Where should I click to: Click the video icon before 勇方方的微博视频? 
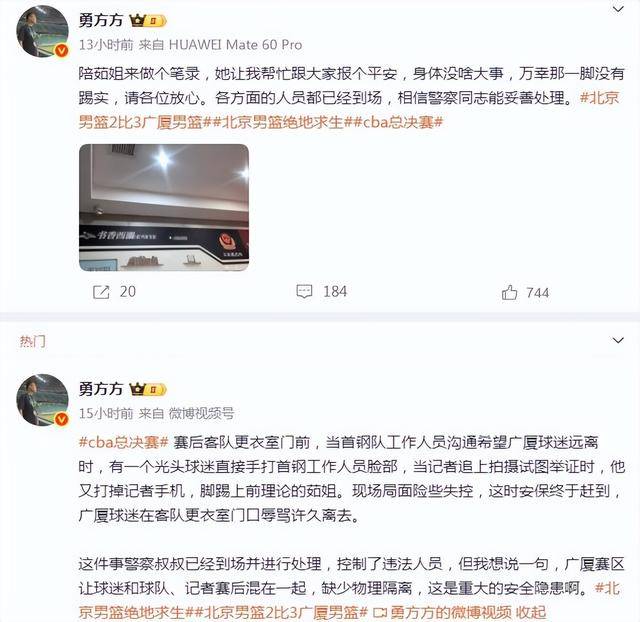click(380, 612)
